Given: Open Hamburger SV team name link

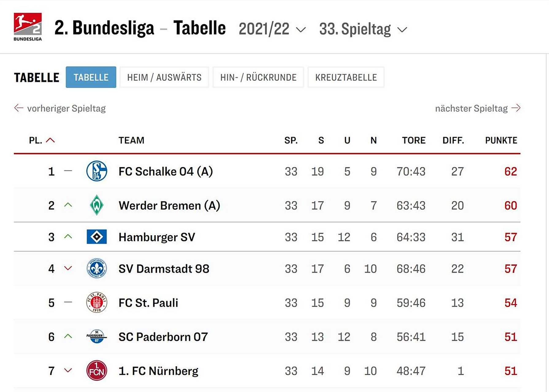Looking at the screenshot, I should pyautogui.click(x=157, y=237).
